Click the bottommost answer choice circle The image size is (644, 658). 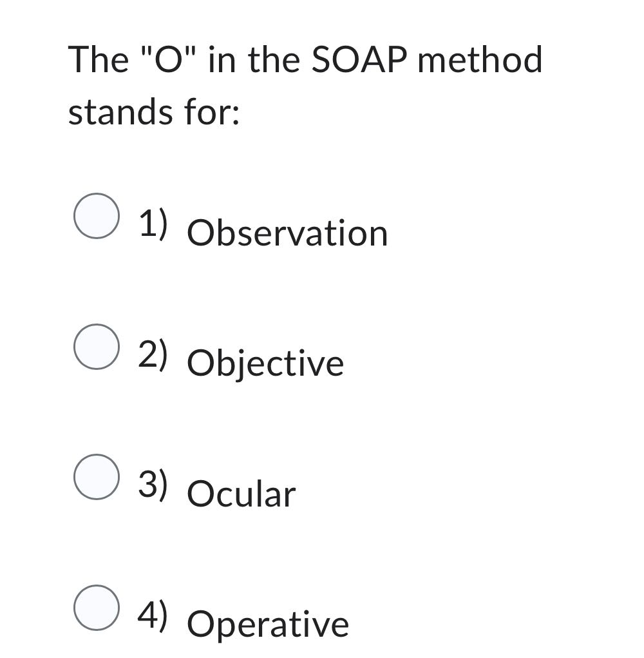point(97,606)
